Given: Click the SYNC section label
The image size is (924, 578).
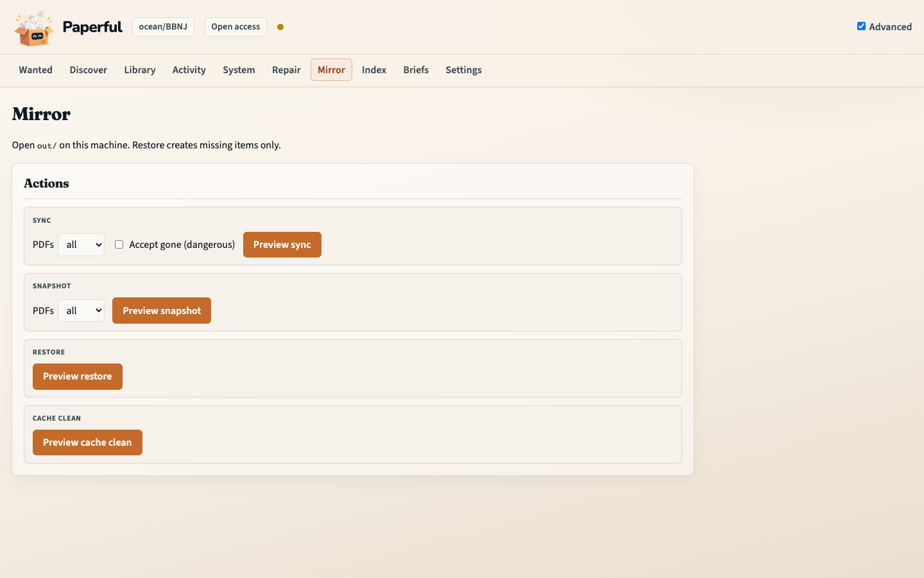Looking at the screenshot, I should [42, 220].
